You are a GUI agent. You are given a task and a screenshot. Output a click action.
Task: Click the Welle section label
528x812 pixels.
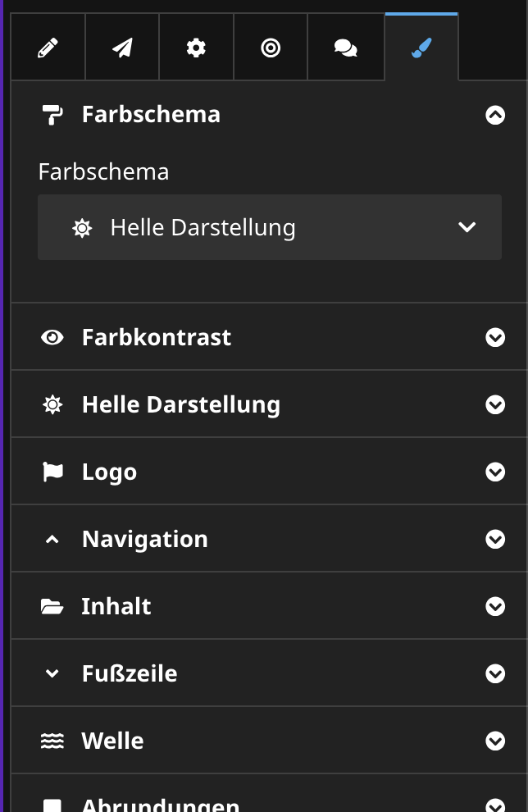coord(112,741)
